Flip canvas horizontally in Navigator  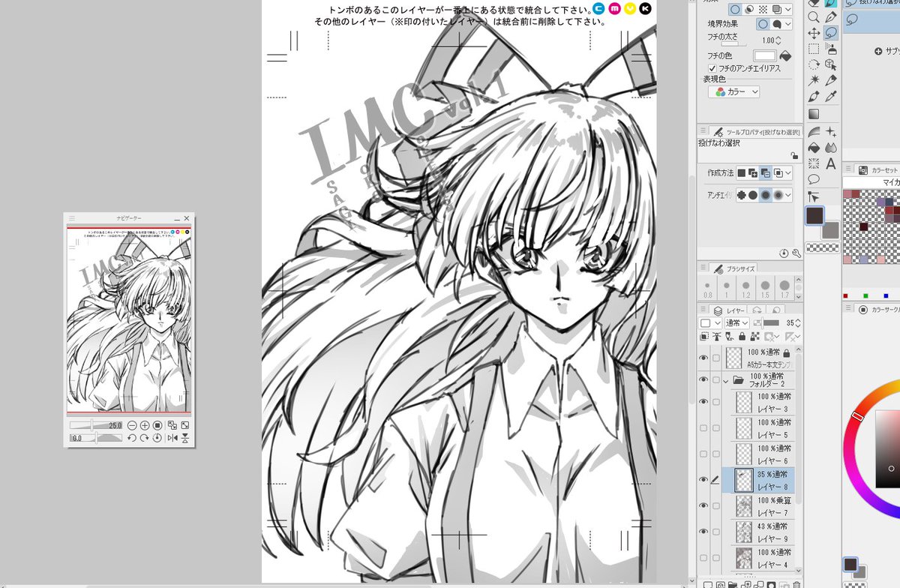(172, 438)
